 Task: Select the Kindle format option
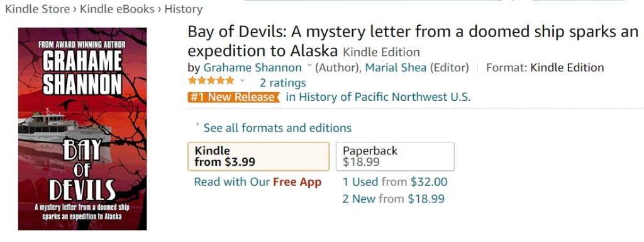pyautogui.click(x=258, y=156)
